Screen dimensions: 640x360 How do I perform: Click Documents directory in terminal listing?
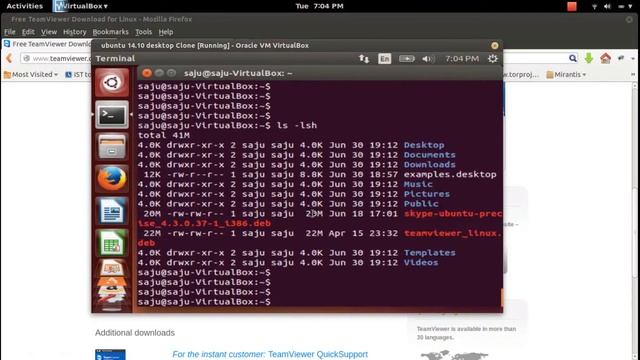[x=429, y=155]
